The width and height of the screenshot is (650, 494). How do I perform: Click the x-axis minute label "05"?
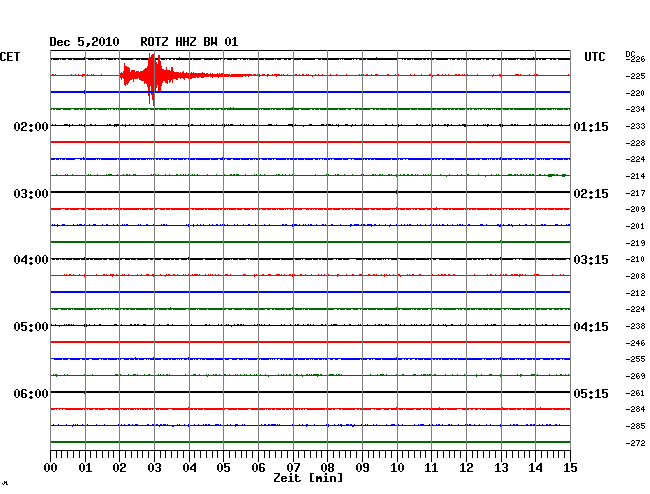pyautogui.click(x=223, y=468)
